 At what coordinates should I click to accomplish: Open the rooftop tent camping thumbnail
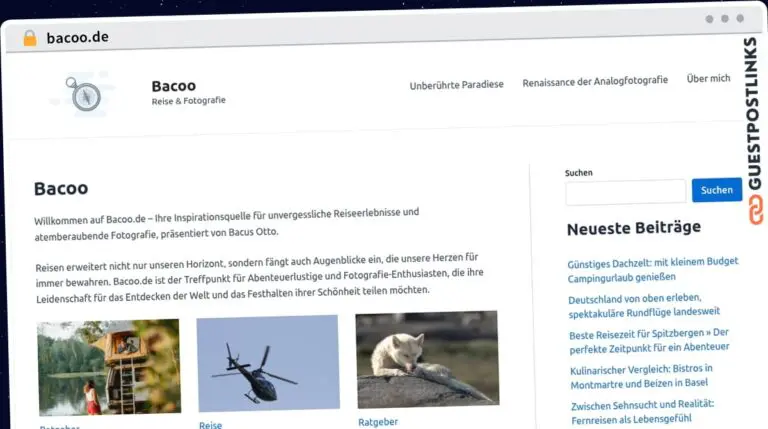109,367
